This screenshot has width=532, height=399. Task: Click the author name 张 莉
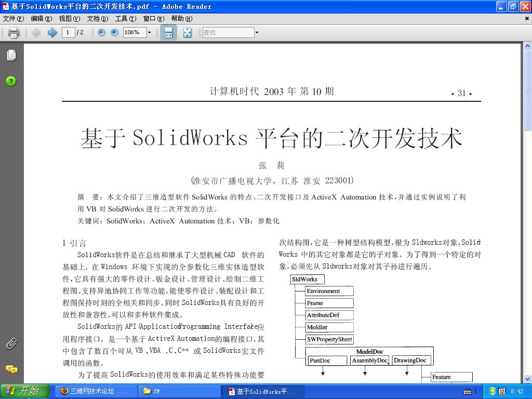[271, 165]
